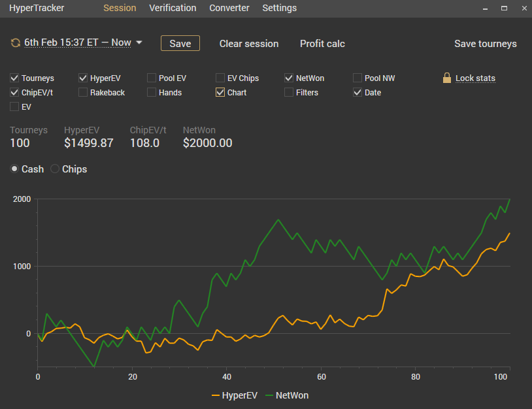Click the Save button

(180, 43)
